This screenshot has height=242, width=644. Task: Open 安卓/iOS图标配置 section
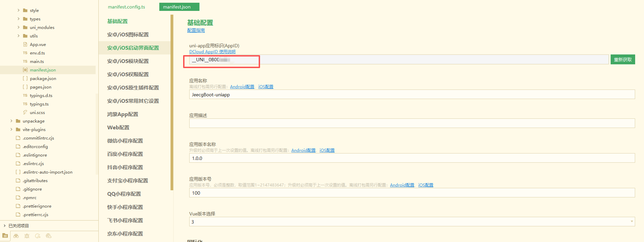128,35
